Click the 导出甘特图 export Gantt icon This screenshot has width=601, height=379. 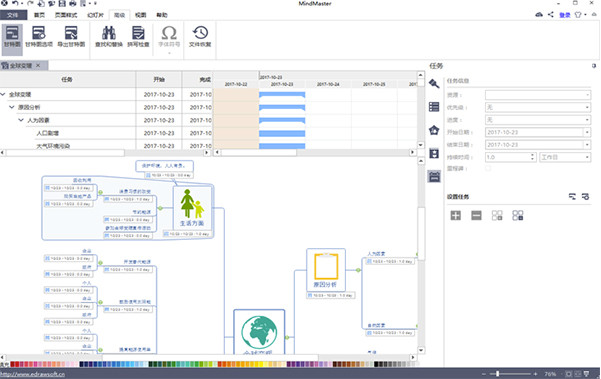coord(71,37)
